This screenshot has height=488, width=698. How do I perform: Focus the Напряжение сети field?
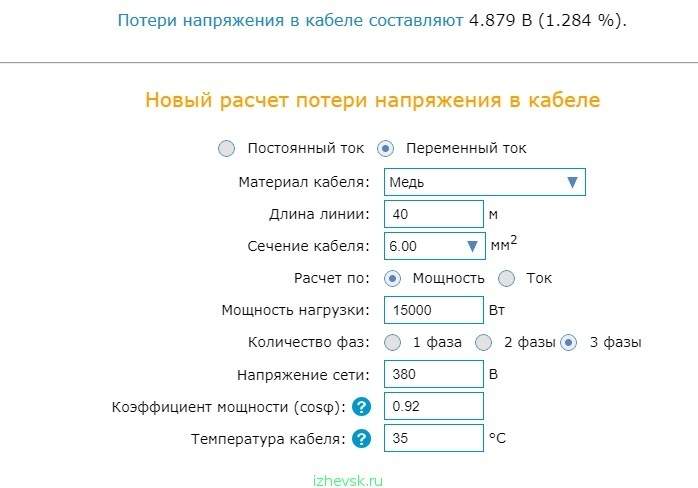[434, 374]
